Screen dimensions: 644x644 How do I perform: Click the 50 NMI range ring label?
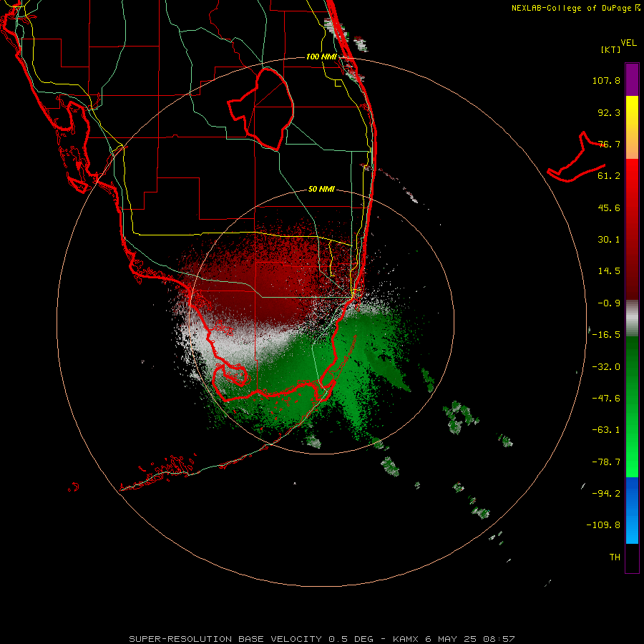pyautogui.click(x=321, y=190)
